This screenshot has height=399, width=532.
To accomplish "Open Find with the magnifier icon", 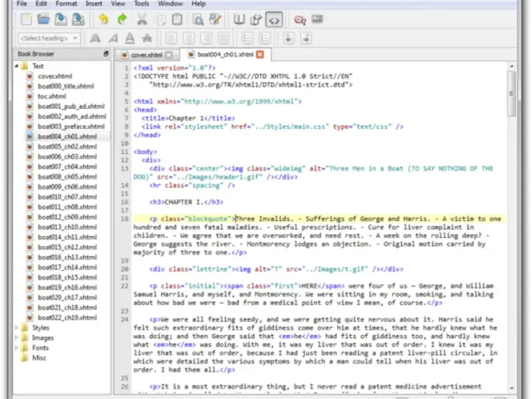I will [199, 20].
